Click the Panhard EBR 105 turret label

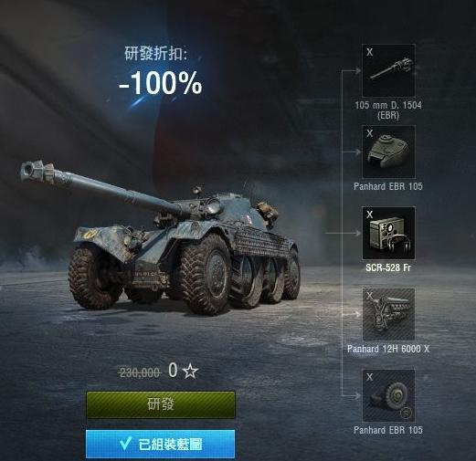(388, 186)
